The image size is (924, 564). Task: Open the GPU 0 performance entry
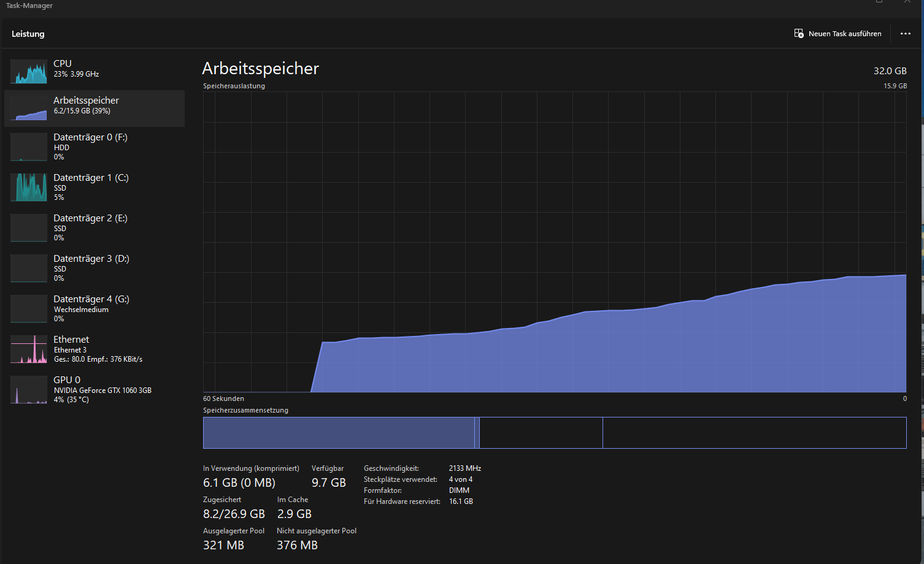[x=94, y=389]
